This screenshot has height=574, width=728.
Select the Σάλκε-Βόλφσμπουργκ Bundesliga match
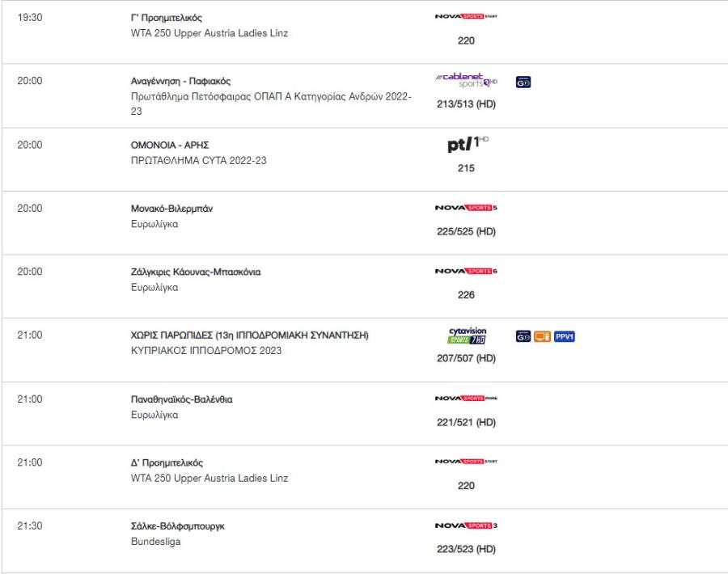pyautogui.click(x=177, y=526)
